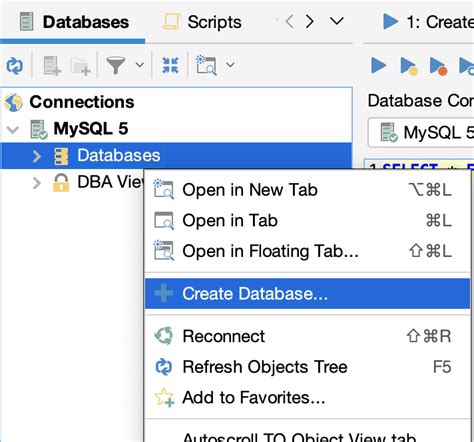Select the Connections root node

click(x=82, y=102)
